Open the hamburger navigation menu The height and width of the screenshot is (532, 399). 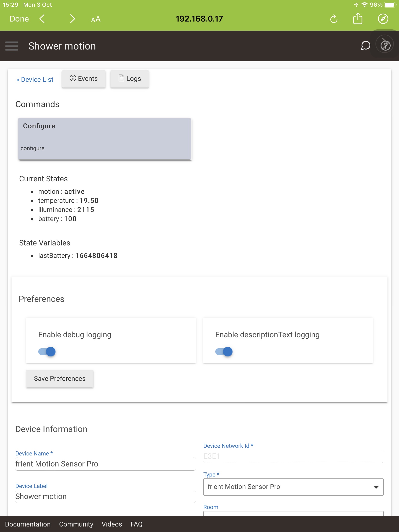[11, 46]
